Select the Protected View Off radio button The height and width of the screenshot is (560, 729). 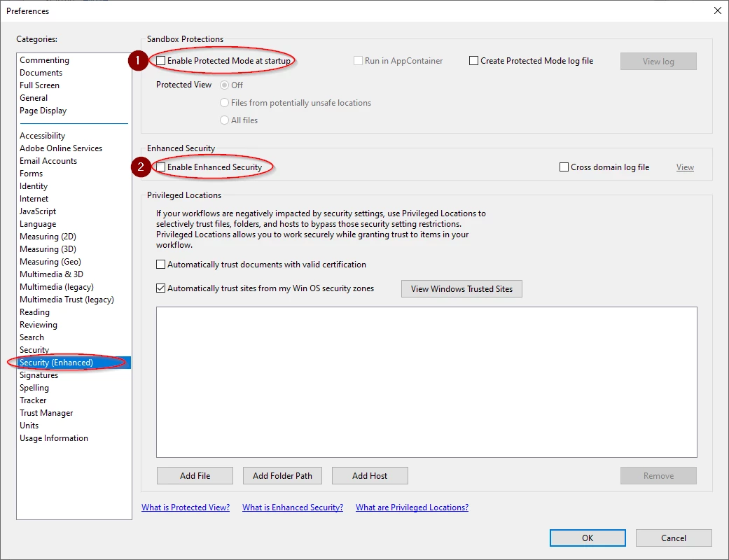click(225, 85)
